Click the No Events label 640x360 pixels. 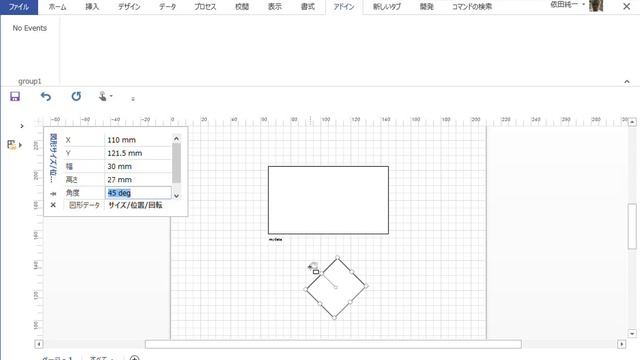29,28
